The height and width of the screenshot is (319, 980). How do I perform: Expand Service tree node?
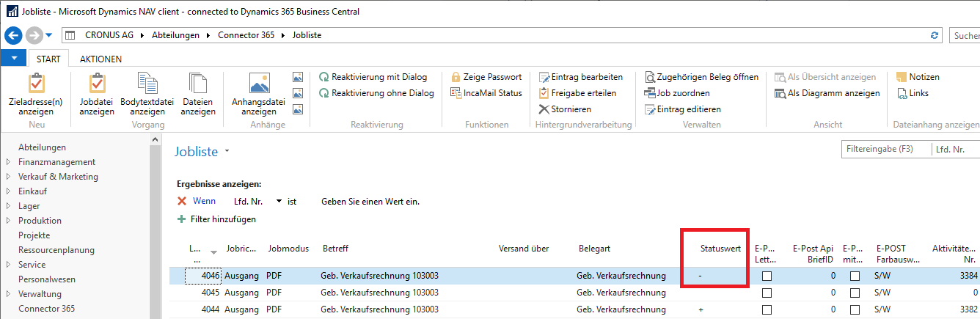(x=9, y=265)
